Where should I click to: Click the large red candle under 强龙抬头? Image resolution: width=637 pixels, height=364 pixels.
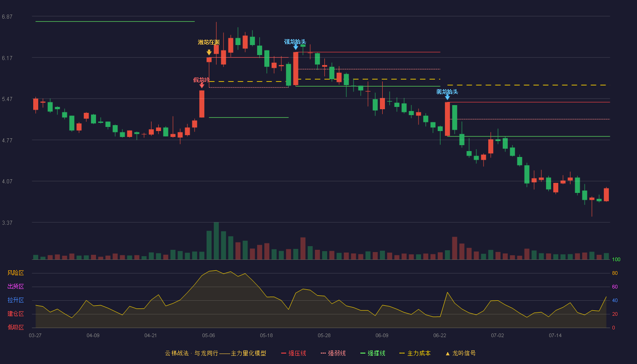[296, 69]
